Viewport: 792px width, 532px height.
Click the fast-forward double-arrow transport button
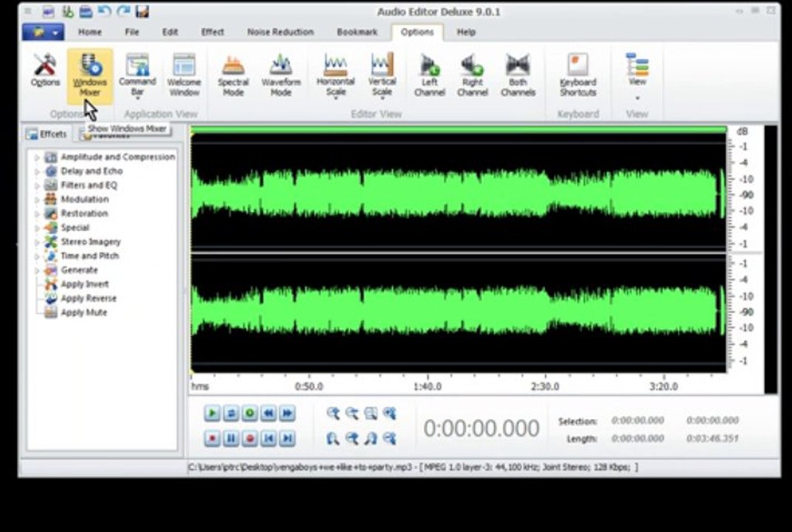click(x=287, y=413)
